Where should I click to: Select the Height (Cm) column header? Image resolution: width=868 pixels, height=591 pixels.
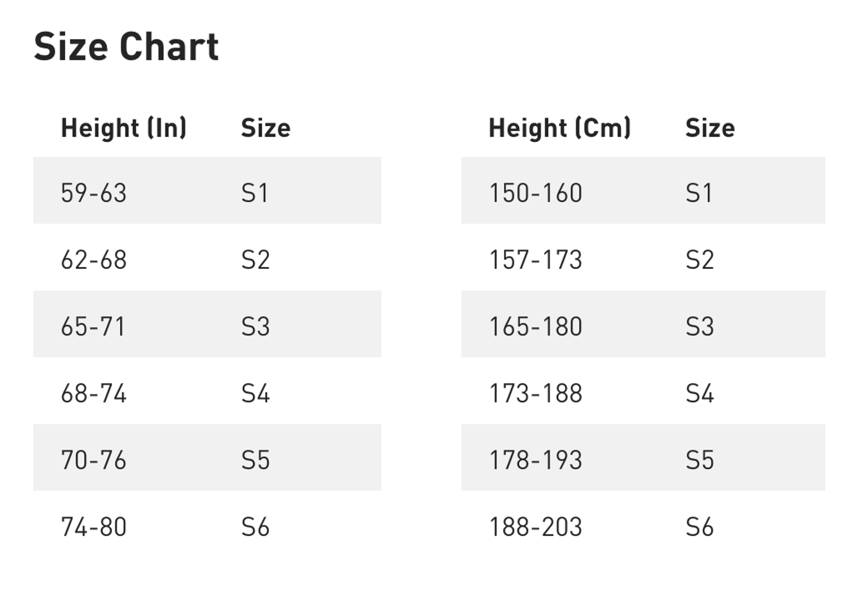(559, 128)
